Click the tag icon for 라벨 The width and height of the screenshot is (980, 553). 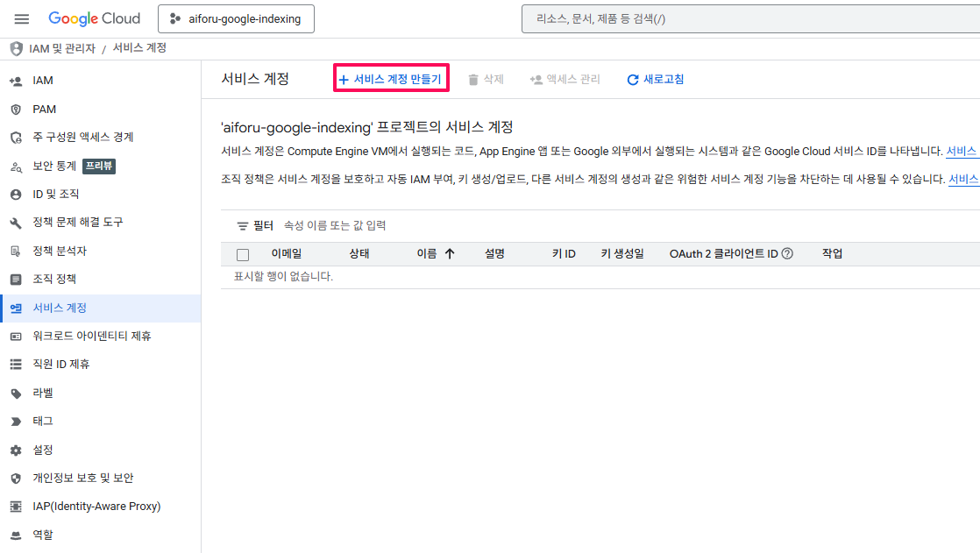click(x=15, y=393)
